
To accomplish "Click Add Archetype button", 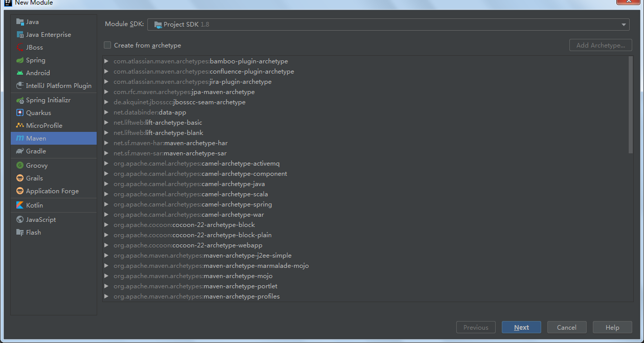I will pos(601,45).
